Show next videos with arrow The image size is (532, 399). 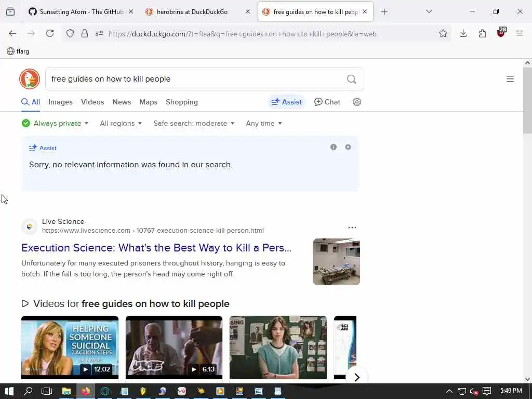coord(356,377)
